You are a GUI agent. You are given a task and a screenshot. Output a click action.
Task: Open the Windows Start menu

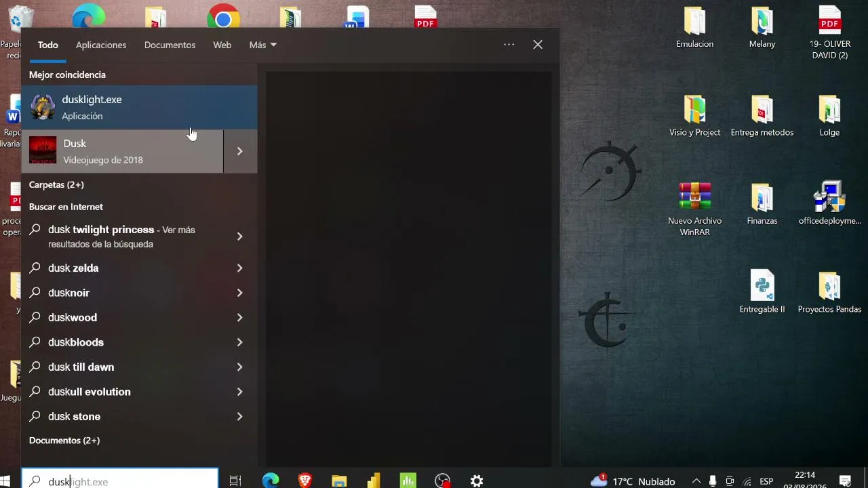pos(5,481)
